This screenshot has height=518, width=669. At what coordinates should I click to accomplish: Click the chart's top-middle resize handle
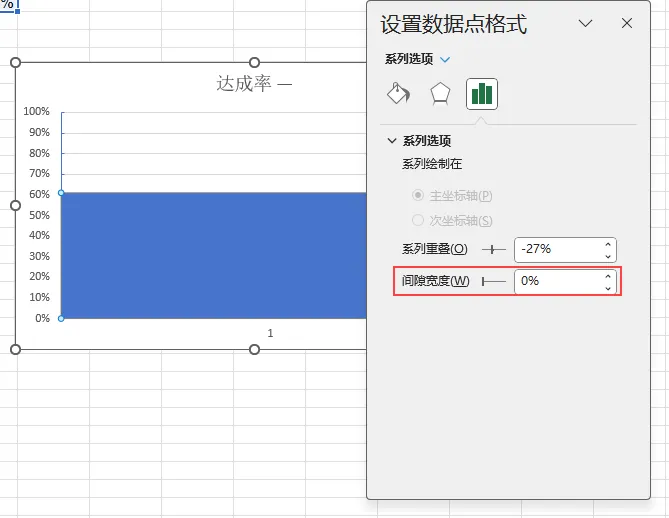[x=254, y=63]
